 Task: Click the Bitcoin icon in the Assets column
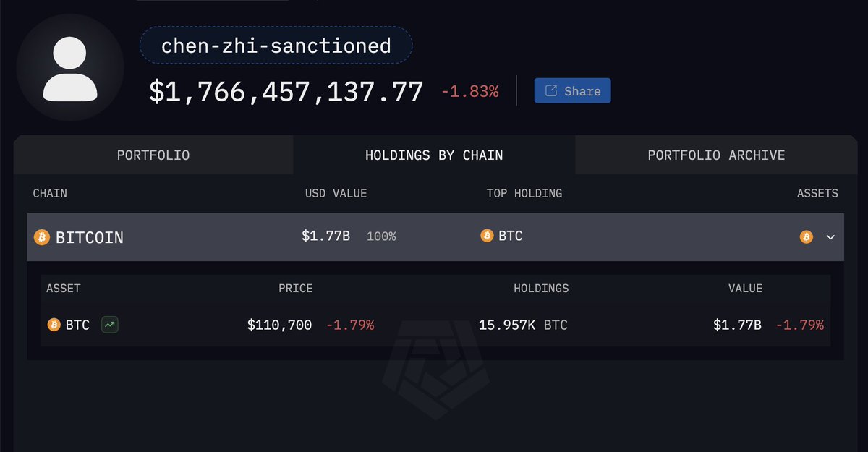click(806, 236)
